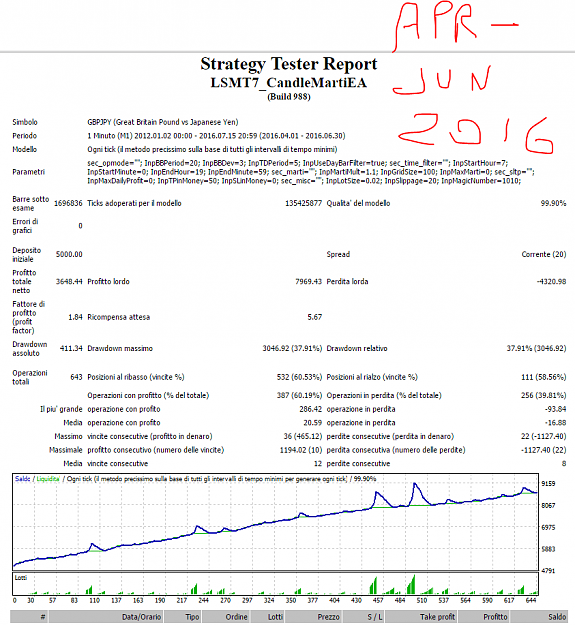Select the gross loss value -4320.98
The image size is (575, 625).
tap(551, 281)
